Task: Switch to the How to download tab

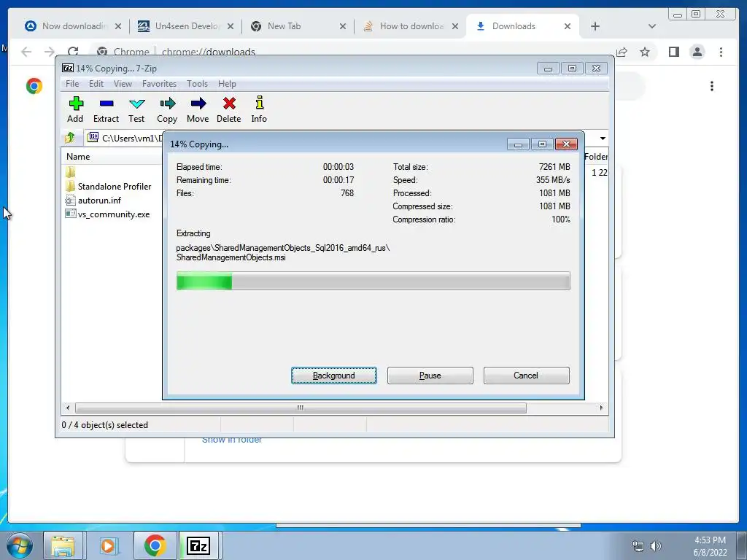Action: [x=411, y=26]
